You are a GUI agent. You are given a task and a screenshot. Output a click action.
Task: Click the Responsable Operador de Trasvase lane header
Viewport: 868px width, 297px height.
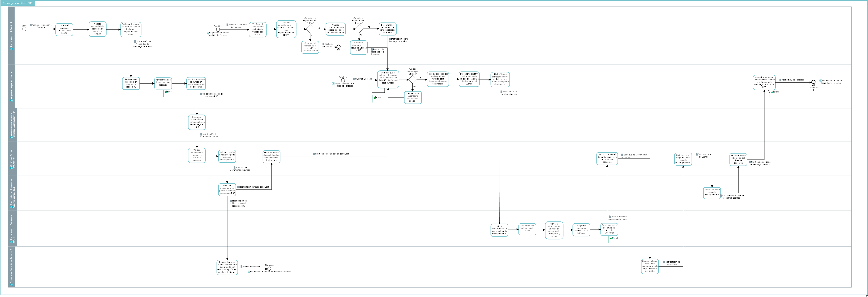[x=11, y=267]
